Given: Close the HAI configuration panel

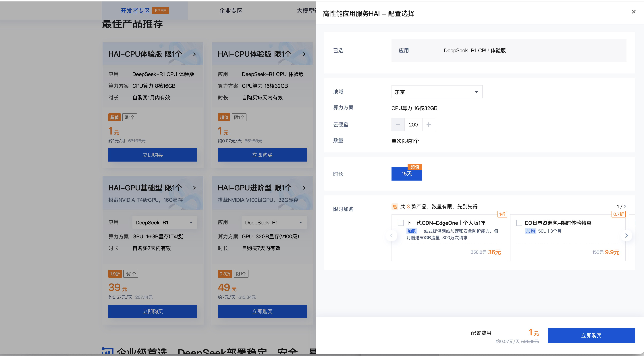Looking at the screenshot, I should point(633,12).
